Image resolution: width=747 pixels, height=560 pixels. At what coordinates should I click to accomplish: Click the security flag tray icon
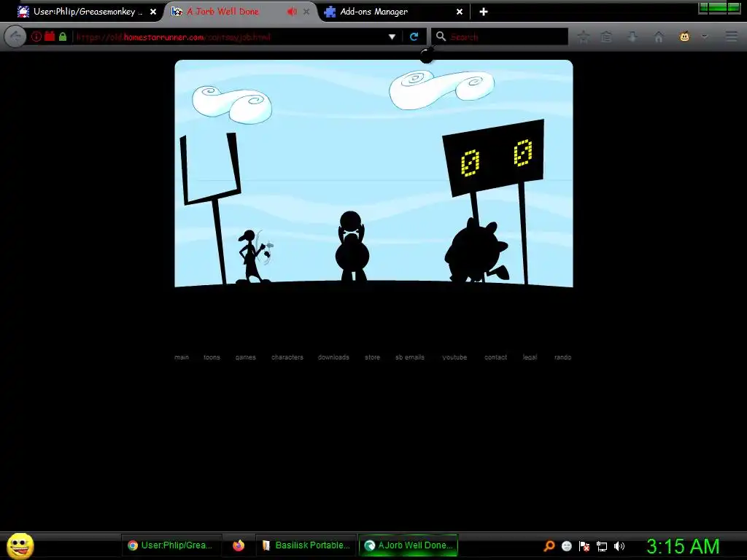point(584,546)
